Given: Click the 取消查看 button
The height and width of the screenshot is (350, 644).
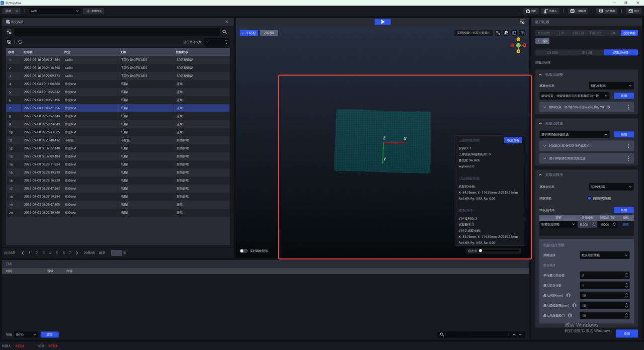Looking at the screenshot, I should 513,140.
